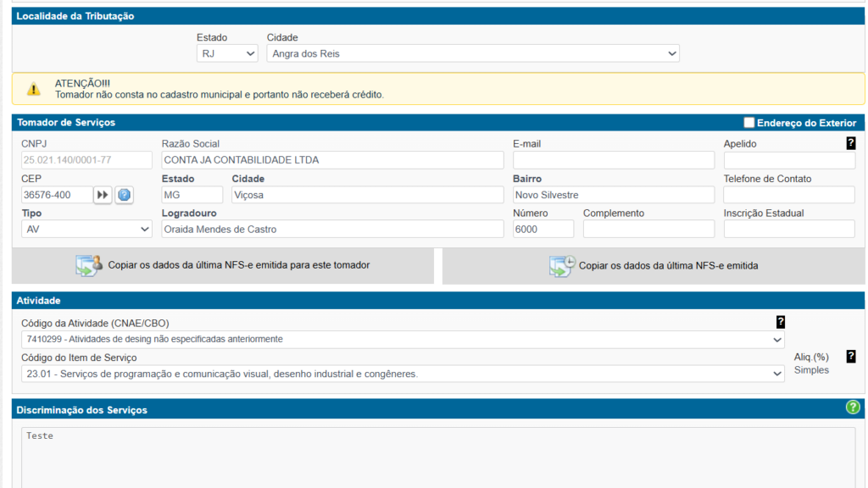
Task: Click the Razão Social text field
Action: [x=332, y=160]
